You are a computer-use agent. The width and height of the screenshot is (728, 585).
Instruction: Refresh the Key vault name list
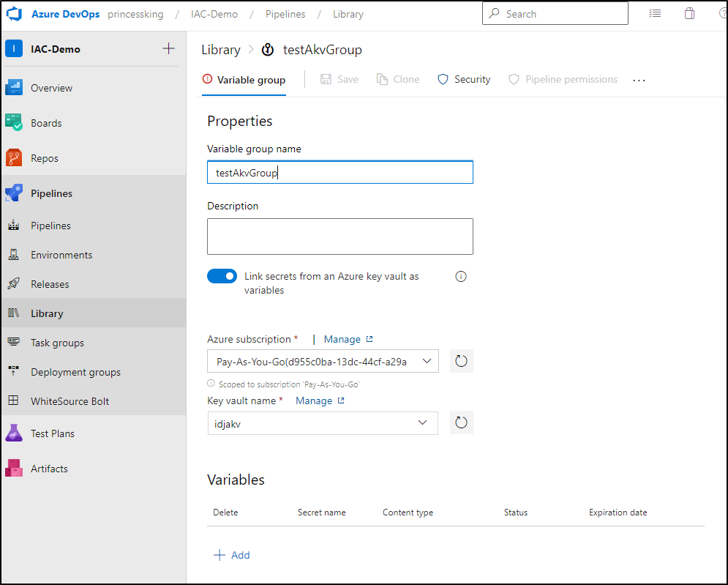(462, 423)
